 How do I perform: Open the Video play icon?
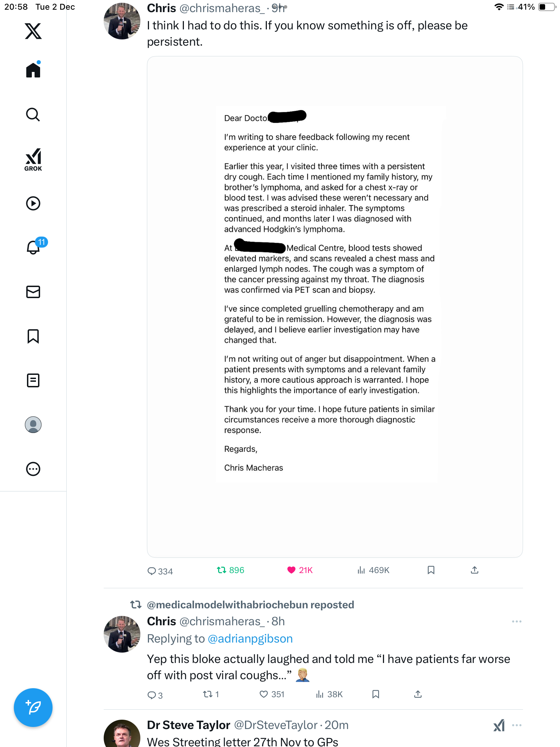click(33, 203)
